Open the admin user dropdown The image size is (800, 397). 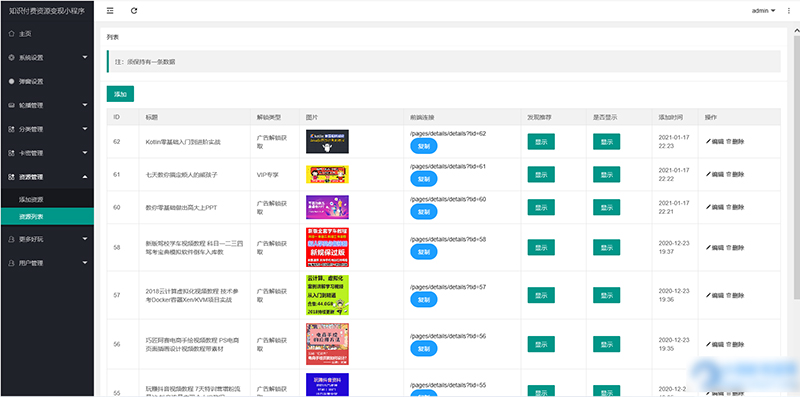763,11
